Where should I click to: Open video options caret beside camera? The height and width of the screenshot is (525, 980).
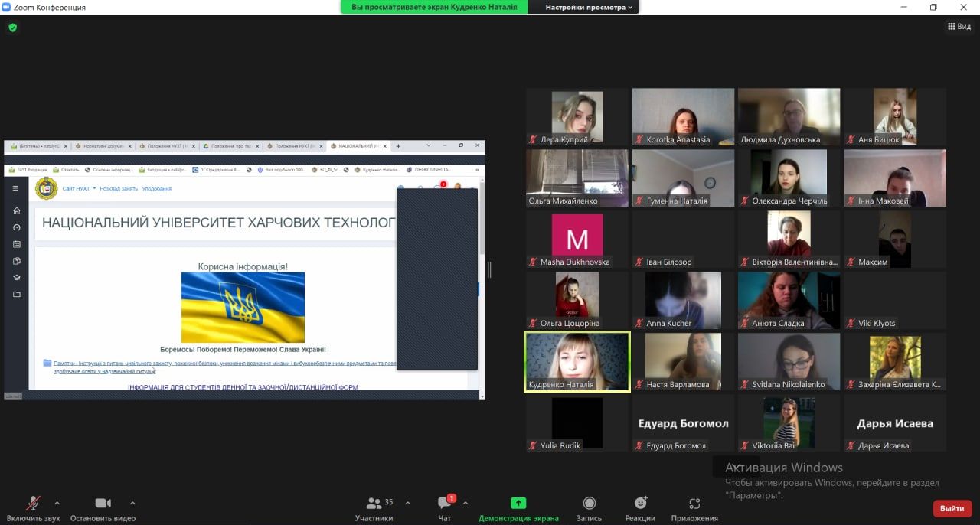(132, 504)
